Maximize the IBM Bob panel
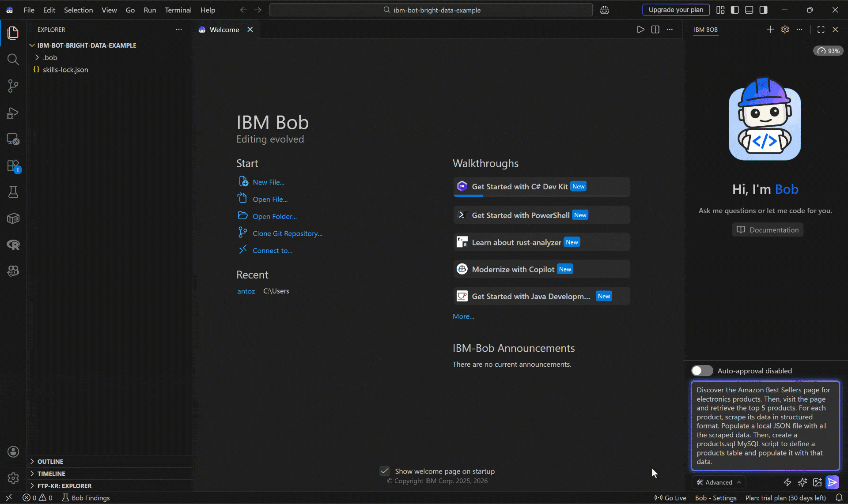 (821, 30)
